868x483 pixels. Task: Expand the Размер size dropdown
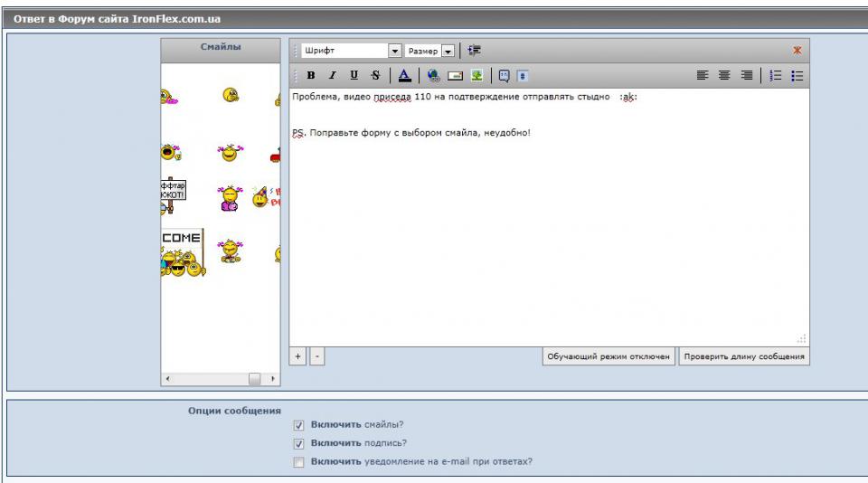447,52
